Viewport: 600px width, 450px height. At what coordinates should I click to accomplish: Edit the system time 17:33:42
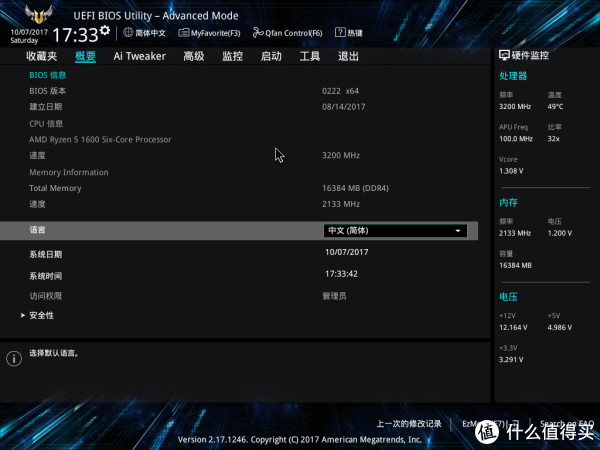pyautogui.click(x=341, y=274)
